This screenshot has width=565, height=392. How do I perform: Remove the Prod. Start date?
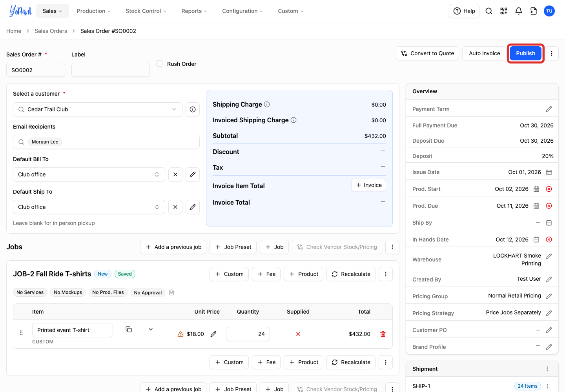coord(549,189)
